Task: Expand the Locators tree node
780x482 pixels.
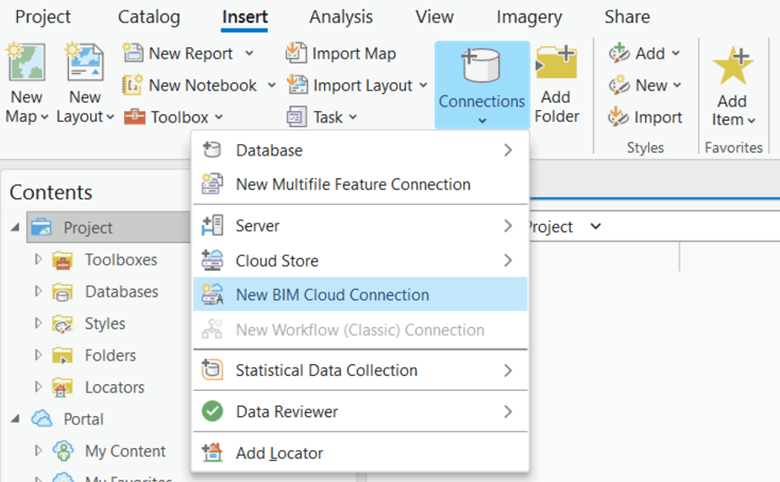Action: (x=38, y=386)
